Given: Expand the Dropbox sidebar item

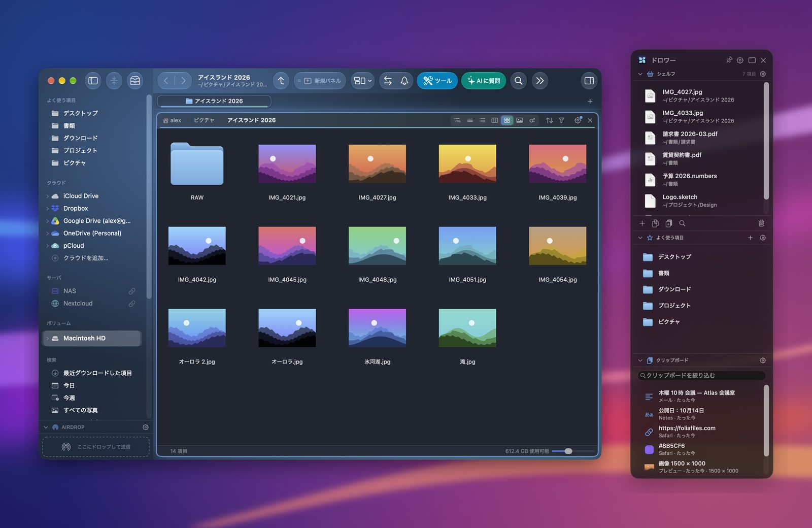Looking at the screenshot, I should (x=48, y=209).
